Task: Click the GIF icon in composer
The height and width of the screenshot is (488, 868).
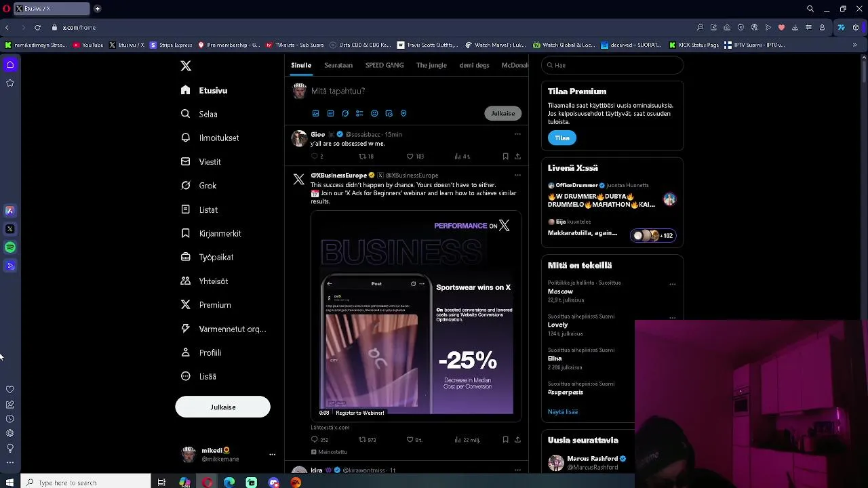Action: [x=330, y=113]
